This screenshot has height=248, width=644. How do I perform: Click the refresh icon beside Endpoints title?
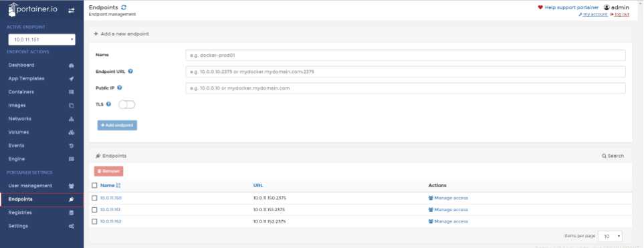[x=124, y=7]
